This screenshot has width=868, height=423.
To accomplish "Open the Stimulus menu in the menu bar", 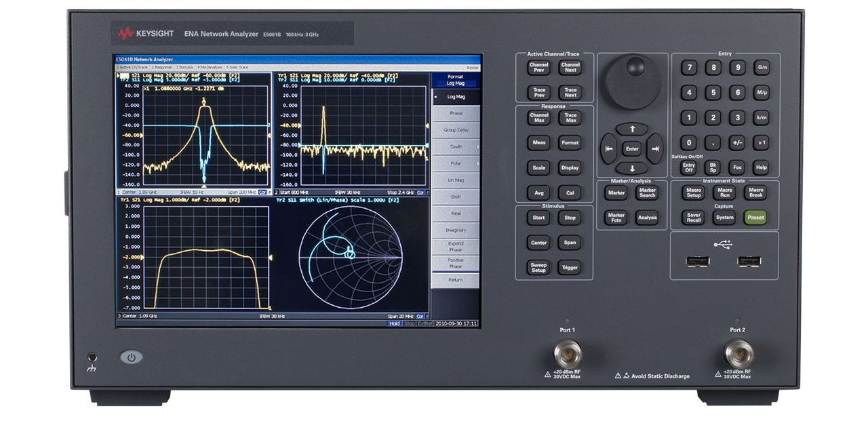I will point(184,68).
